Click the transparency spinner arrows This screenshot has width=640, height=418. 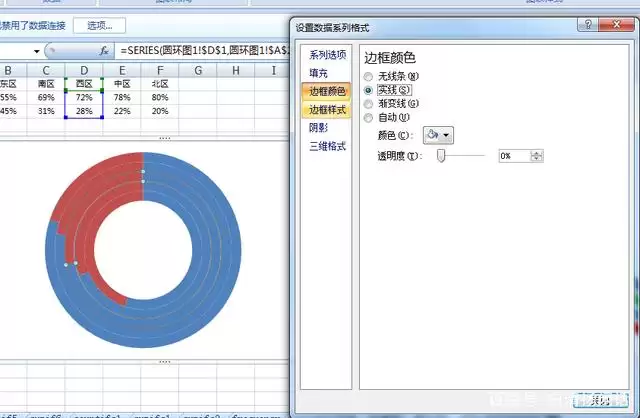pos(536,156)
